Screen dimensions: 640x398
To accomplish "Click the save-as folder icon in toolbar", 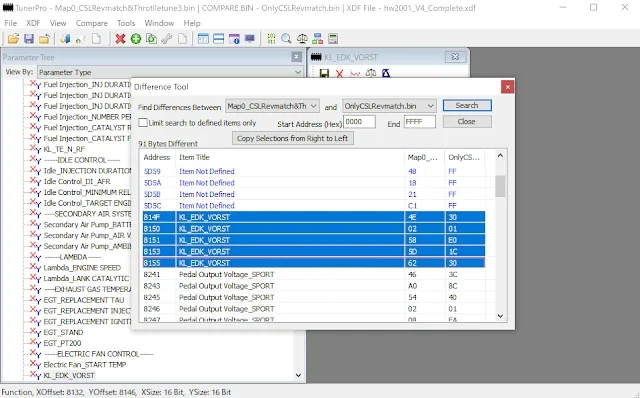I will (44, 39).
